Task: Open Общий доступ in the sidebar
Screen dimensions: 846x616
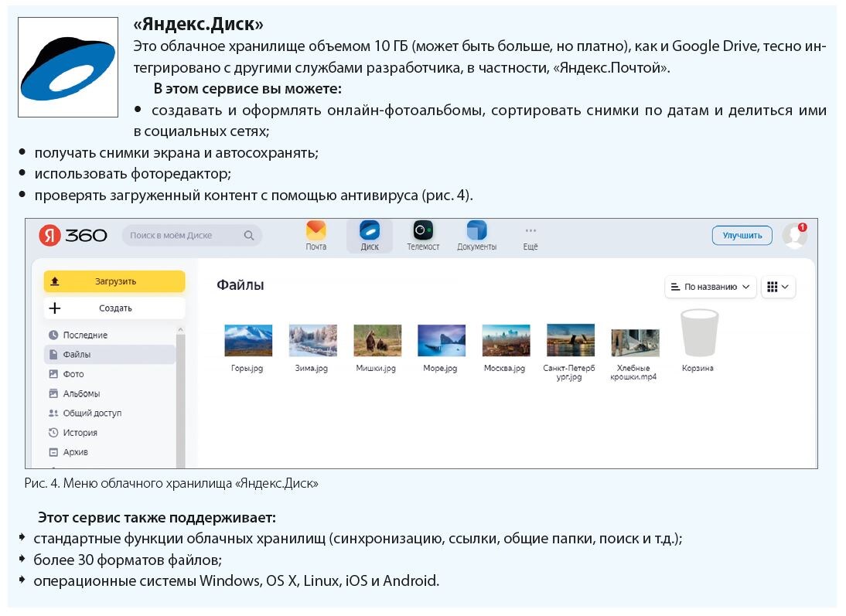Action: (110, 414)
